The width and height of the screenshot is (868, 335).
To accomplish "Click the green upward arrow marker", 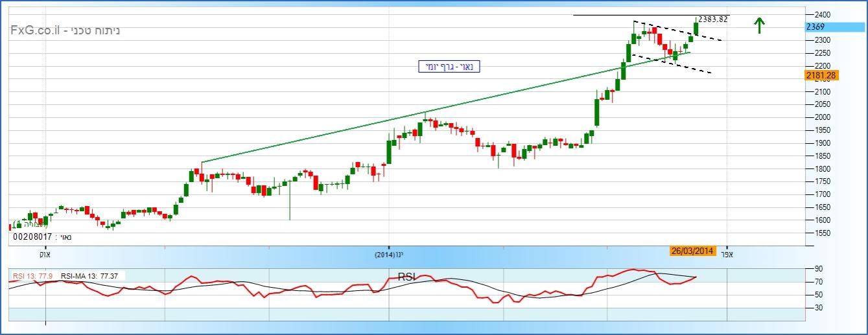I will [x=759, y=25].
